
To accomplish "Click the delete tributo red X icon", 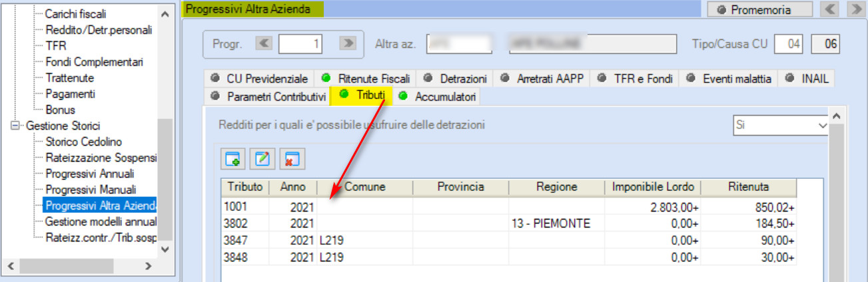I will click(x=291, y=159).
